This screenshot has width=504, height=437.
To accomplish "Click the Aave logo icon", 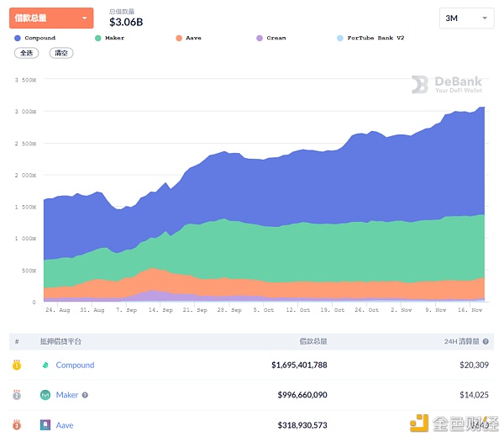I will (x=45, y=424).
